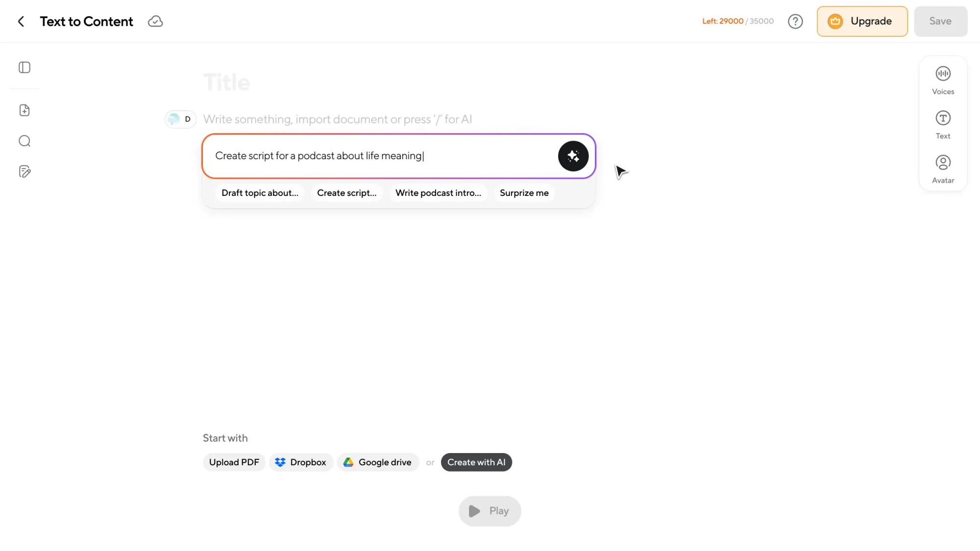
Task: Click the cloud sync status icon
Action: (155, 22)
